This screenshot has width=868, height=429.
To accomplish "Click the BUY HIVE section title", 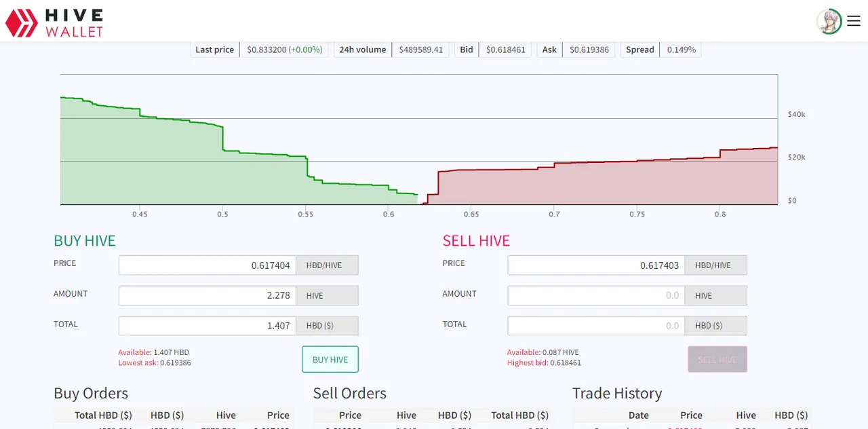I will pos(85,241).
